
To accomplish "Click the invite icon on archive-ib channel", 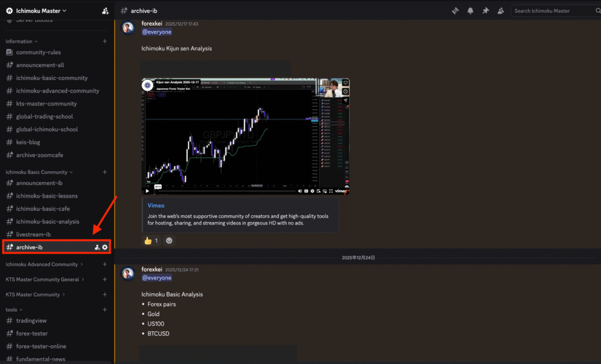I will point(97,247).
